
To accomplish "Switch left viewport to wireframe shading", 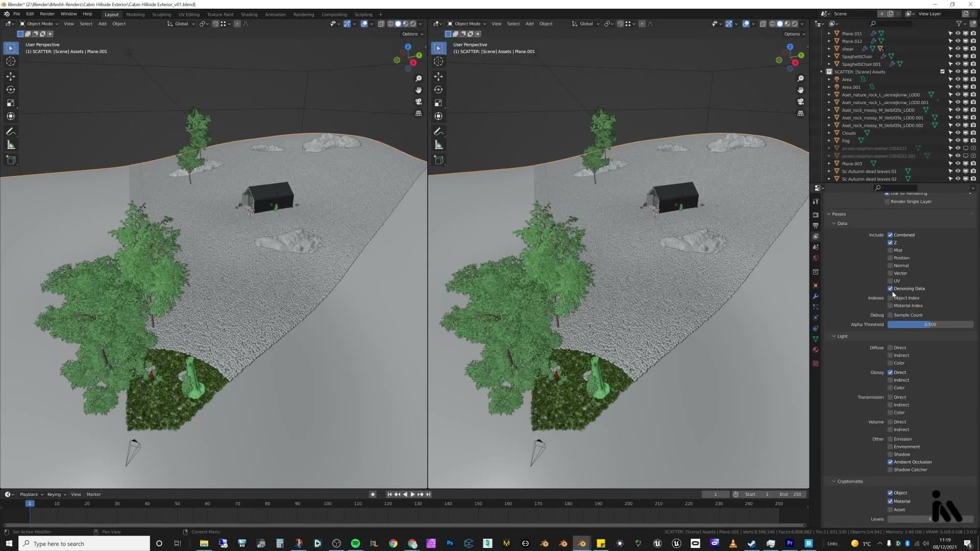I will [x=390, y=23].
